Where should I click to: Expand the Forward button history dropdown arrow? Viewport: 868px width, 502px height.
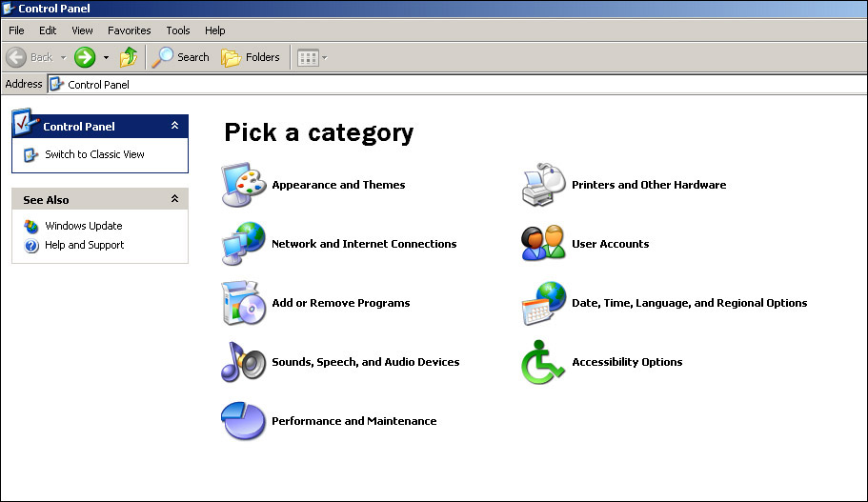[106, 57]
